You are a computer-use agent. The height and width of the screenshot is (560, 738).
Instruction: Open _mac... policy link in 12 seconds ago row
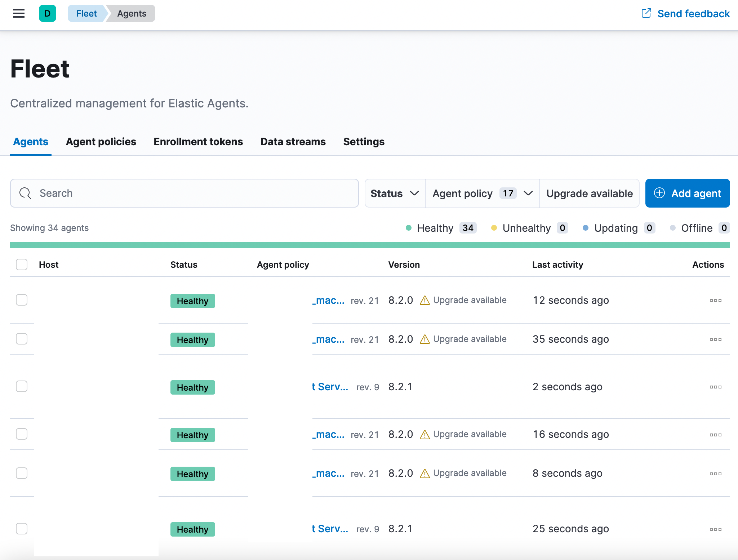point(328,300)
